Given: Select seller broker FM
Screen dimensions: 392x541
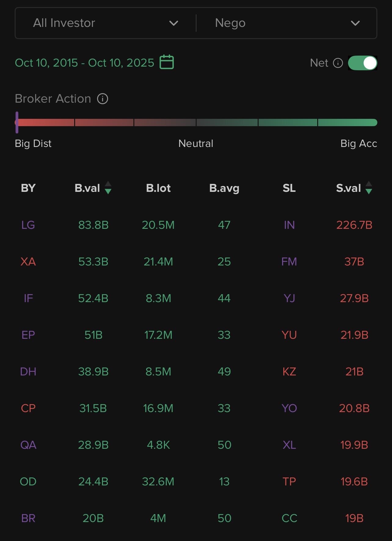Looking at the screenshot, I should coord(289,262).
